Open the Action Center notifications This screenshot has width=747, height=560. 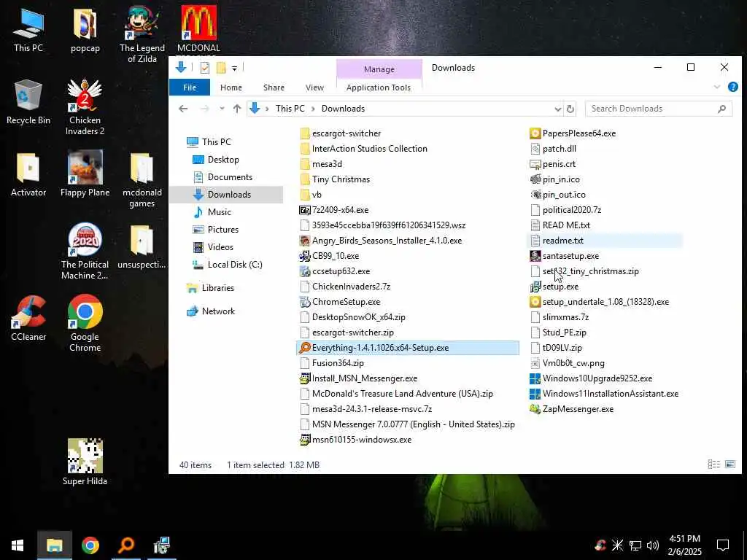coord(723,545)
